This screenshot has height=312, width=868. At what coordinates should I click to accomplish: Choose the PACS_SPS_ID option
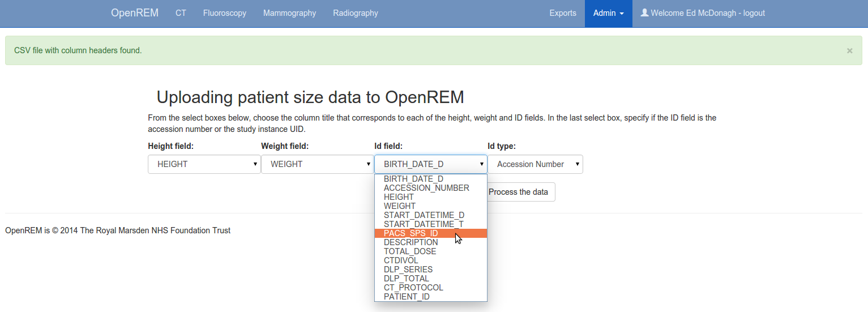411,233
